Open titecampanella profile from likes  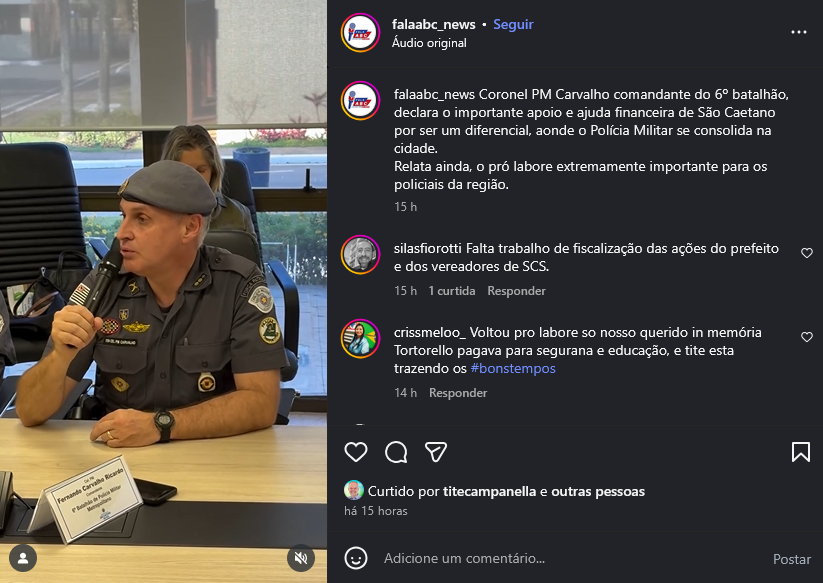pos(489,491)
